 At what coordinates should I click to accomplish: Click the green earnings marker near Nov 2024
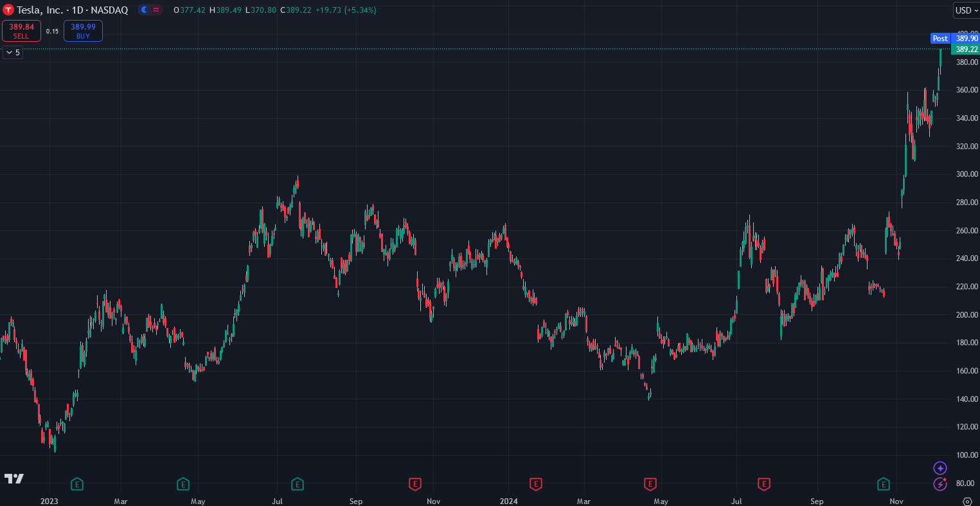pos(884,483)
